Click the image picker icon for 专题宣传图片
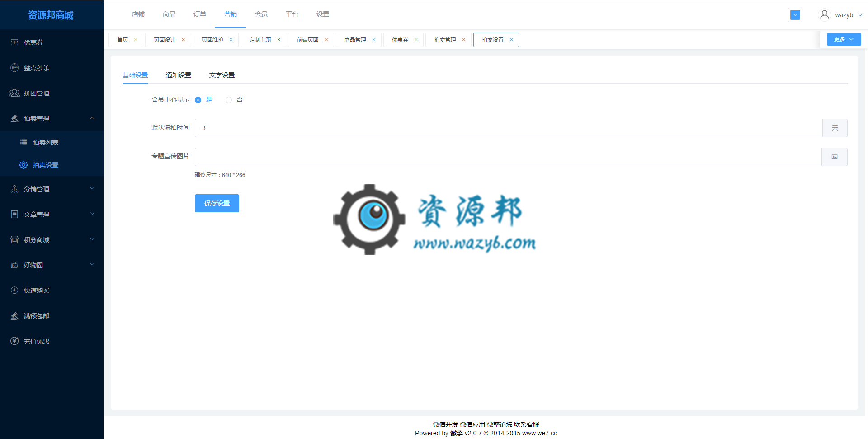 [x=835, y=157]
